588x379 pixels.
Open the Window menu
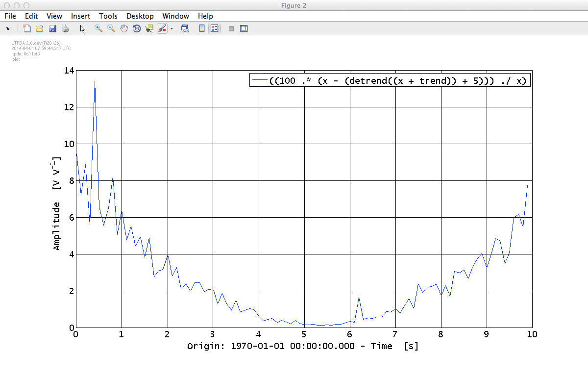tap(176, 16)
